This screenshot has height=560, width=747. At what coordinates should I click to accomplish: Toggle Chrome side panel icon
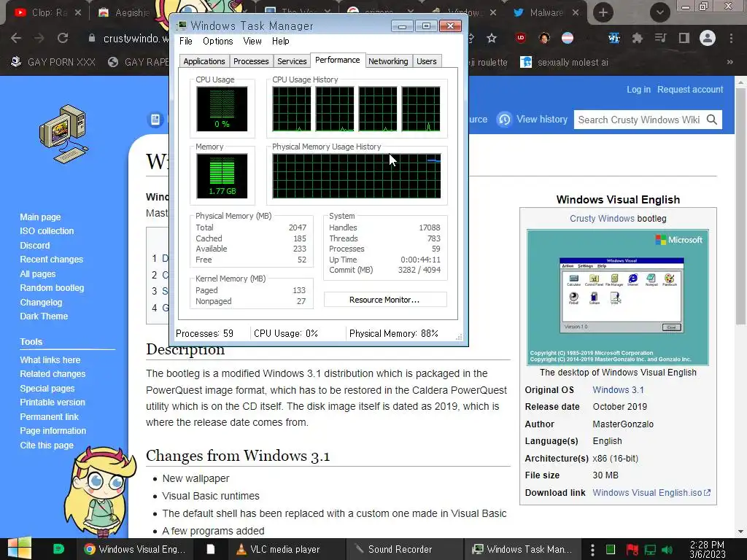point(684,38)
